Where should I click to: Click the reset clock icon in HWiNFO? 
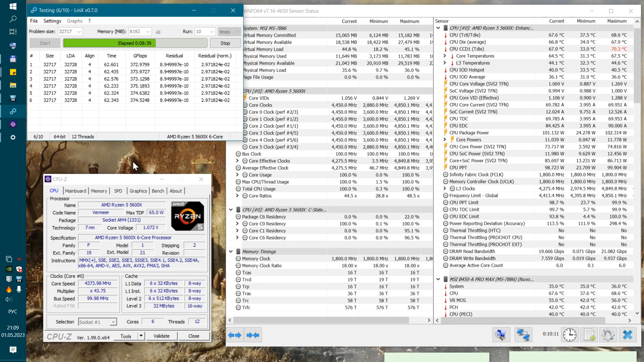(x=570, y=335)
